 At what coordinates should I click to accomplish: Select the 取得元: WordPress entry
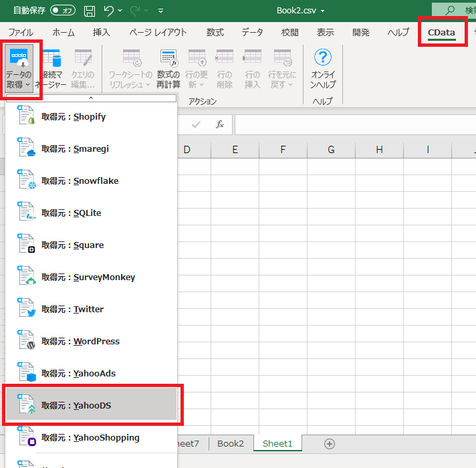(x=91, y=341)
